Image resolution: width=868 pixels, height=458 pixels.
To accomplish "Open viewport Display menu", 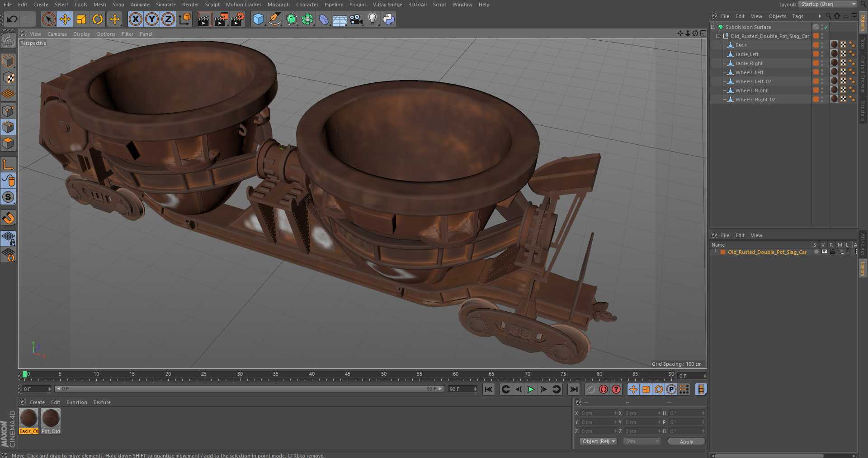I will point(81,34).
